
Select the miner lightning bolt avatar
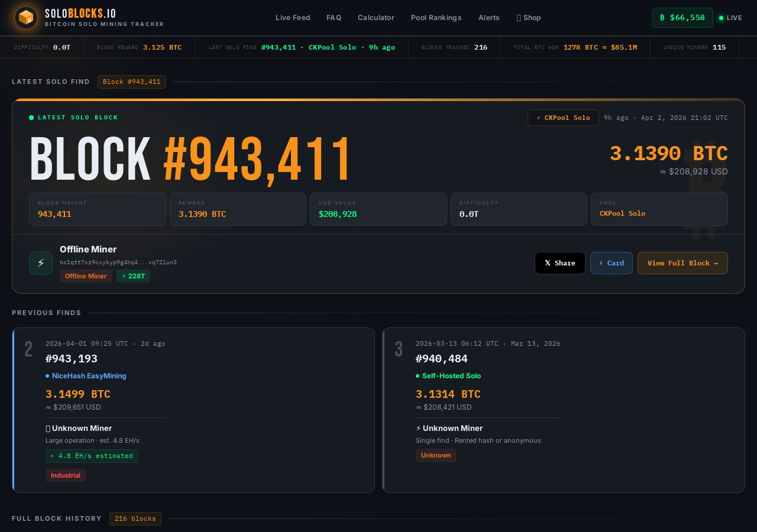41,263
